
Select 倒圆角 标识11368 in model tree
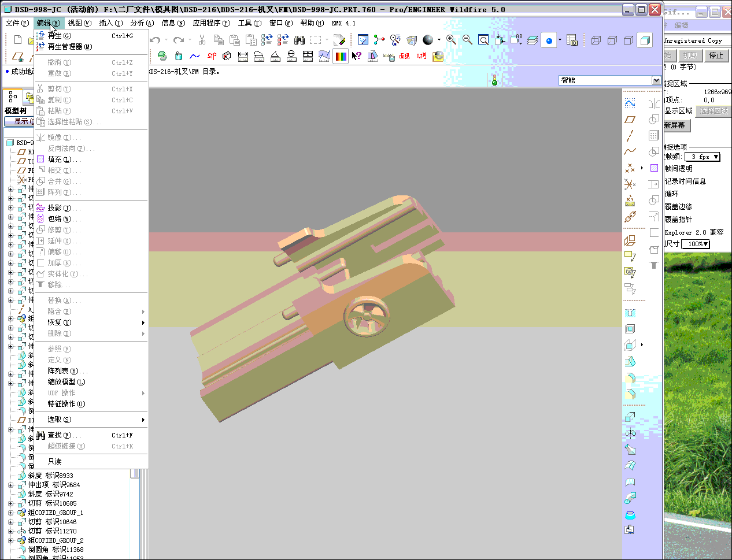coord(56,550)
